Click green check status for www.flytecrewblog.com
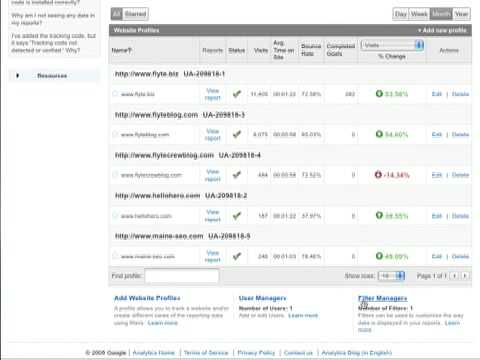Image resolution: width=480 pixels, height=360 pixels. pyautogui.click(x=237, y=175)
